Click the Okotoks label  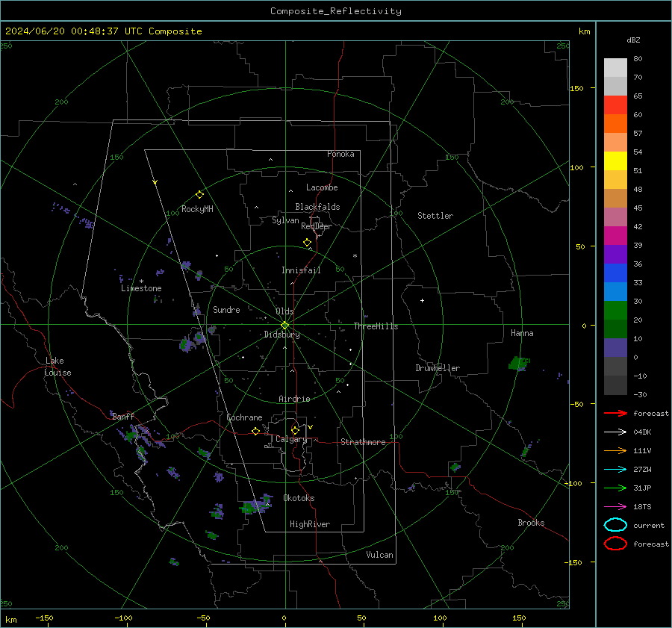click(x=299, y=498)
